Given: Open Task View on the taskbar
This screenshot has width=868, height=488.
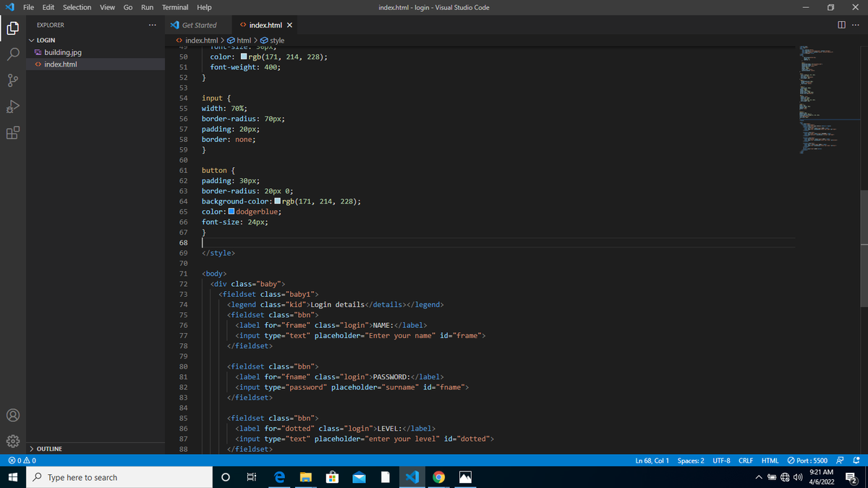Looking at the screenshot, I should [252, 477].
